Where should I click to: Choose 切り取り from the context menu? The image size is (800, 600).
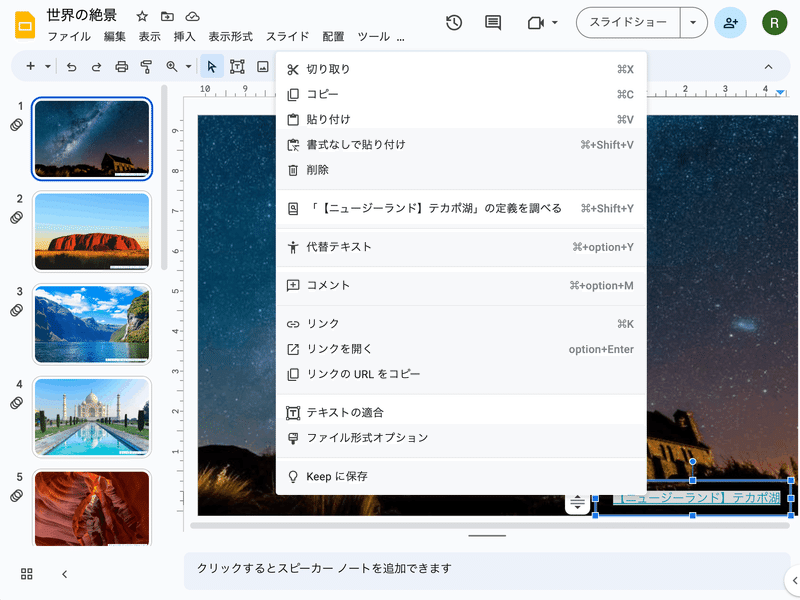(x=461, y=69)
